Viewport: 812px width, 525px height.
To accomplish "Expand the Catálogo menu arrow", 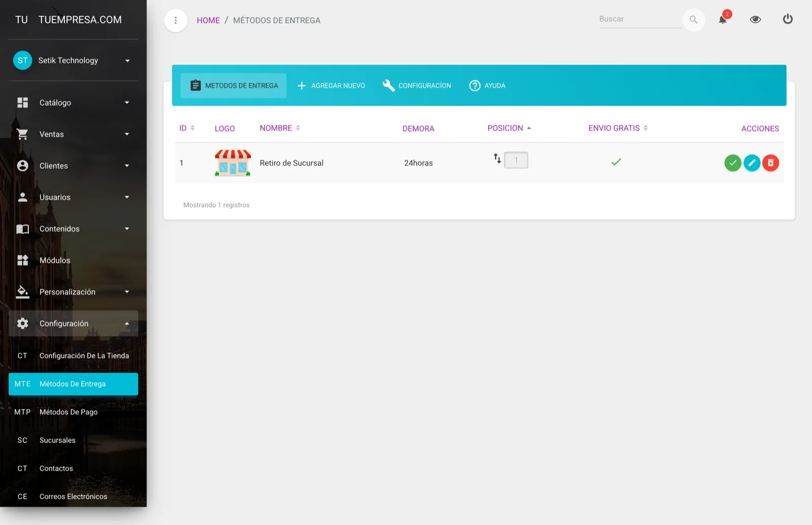I will pyautogui.click(x=127, y=102).
